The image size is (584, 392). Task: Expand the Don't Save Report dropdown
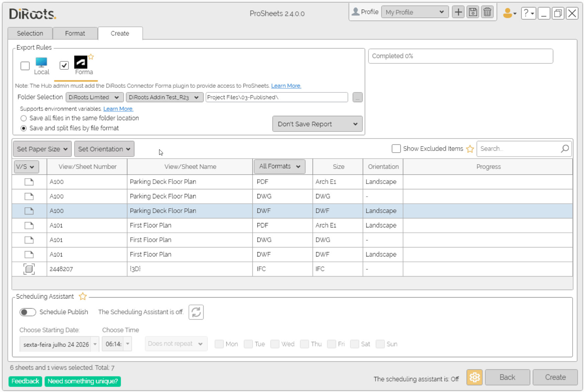[x=317, y=124]
